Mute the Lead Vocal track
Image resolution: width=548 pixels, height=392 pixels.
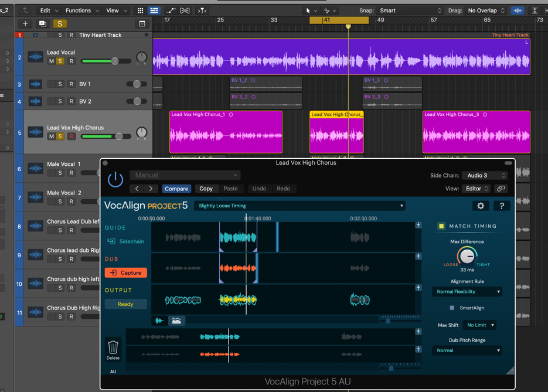[x=51, y=61]
